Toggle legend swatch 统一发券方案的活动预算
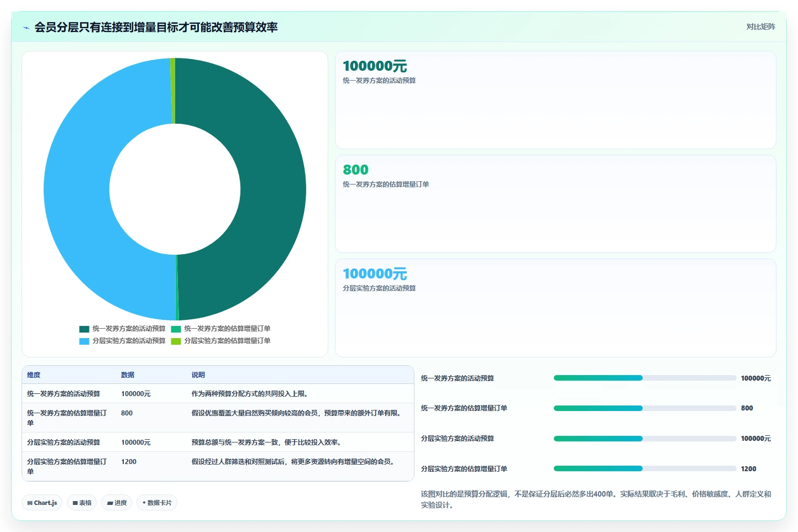Screen dimensions: 798x532 [84, 329]
